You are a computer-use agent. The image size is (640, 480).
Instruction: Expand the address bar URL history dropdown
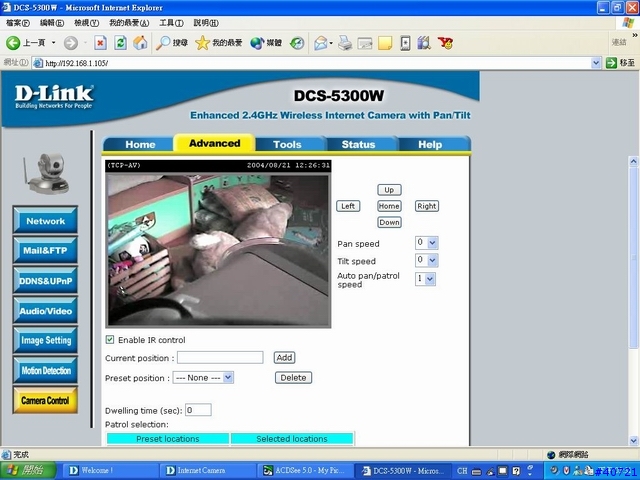(596, 63)
